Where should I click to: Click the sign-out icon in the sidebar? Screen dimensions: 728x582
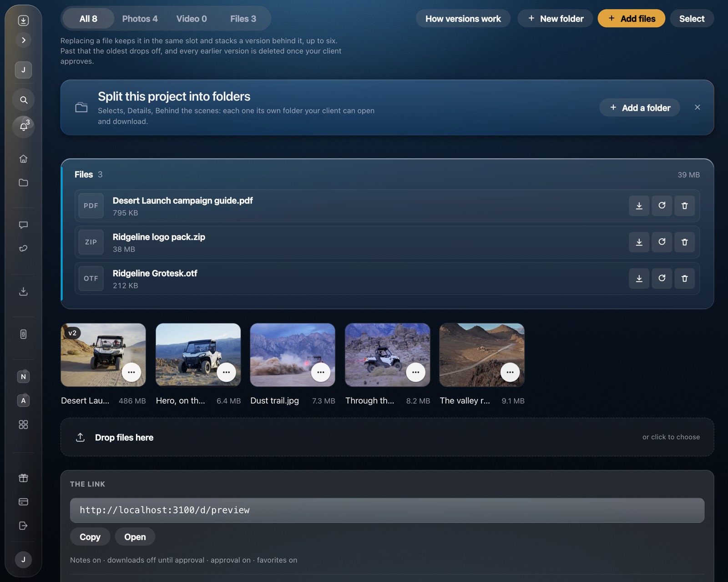24,526
